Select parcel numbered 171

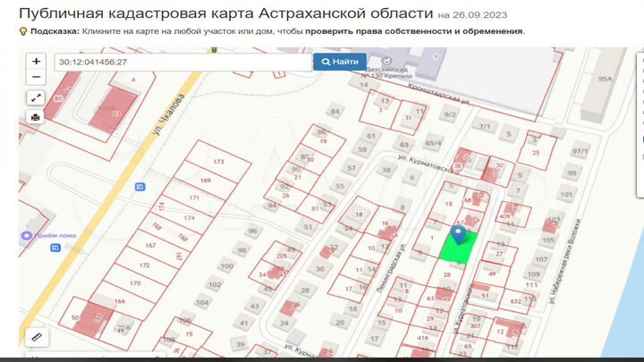(x=194, y=198)
